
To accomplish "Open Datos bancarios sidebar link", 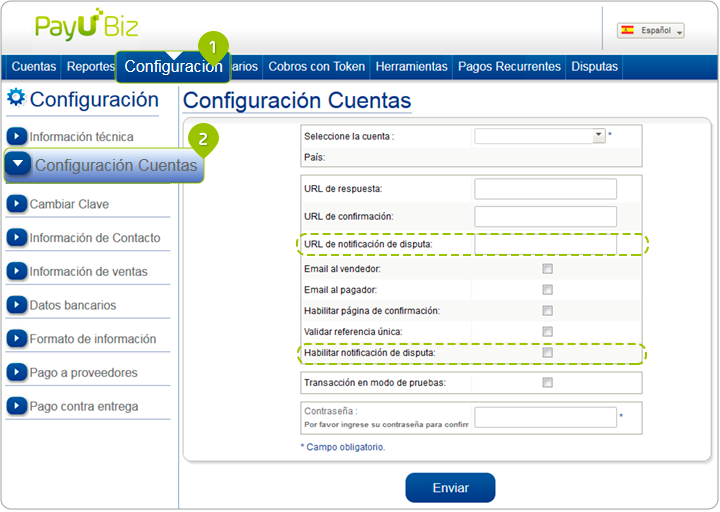I will [73, 305].
